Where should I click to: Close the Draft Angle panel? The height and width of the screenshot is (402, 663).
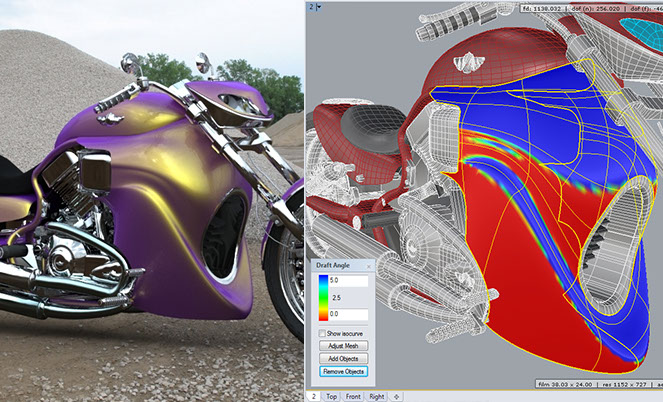(x=368, y=265)
